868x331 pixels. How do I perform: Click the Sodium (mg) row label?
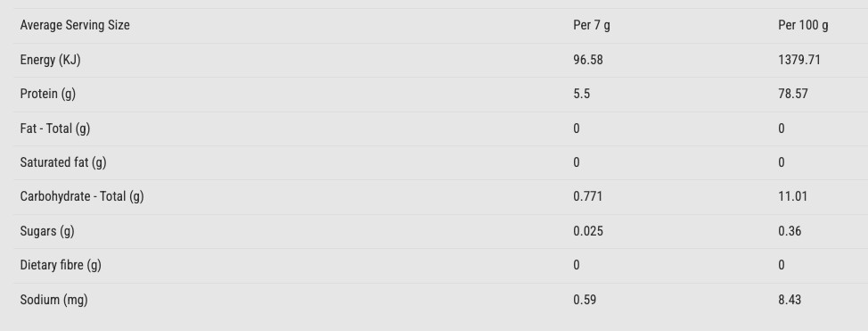click(x=53, y=300)
